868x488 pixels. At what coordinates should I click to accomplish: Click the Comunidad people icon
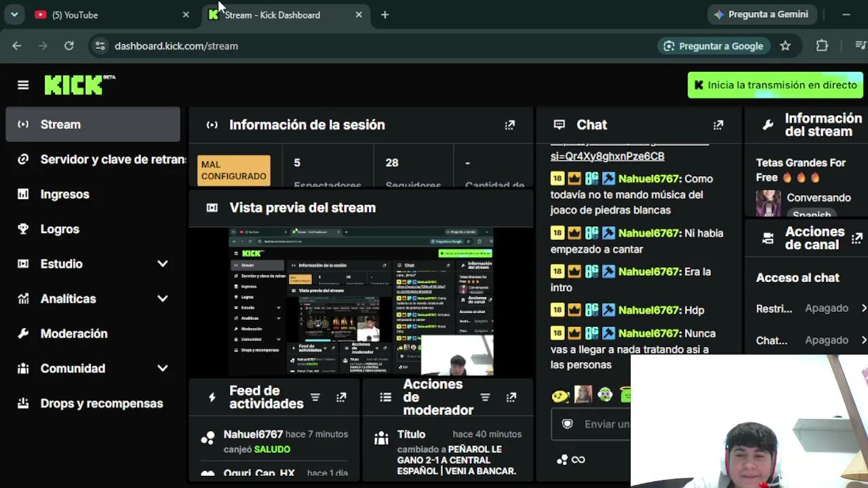tap(23, 369)
